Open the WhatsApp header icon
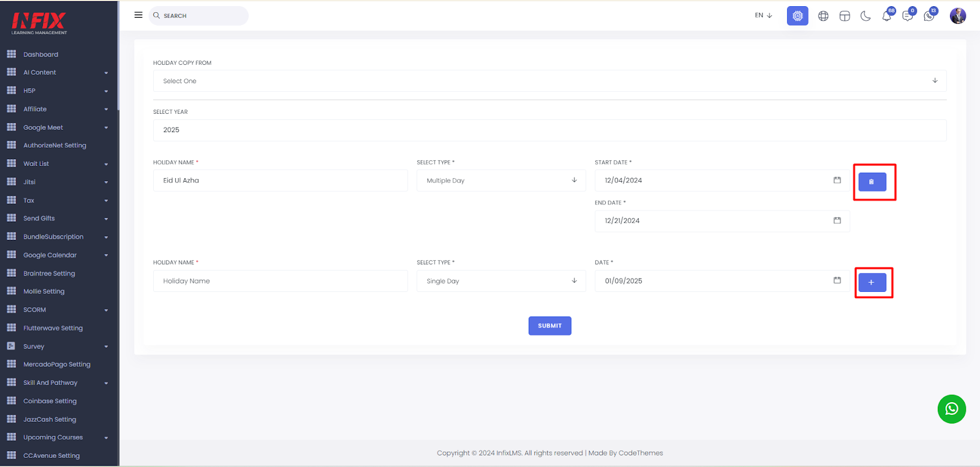The height and width of the screenshot is (467, 980). pos(929,16)
